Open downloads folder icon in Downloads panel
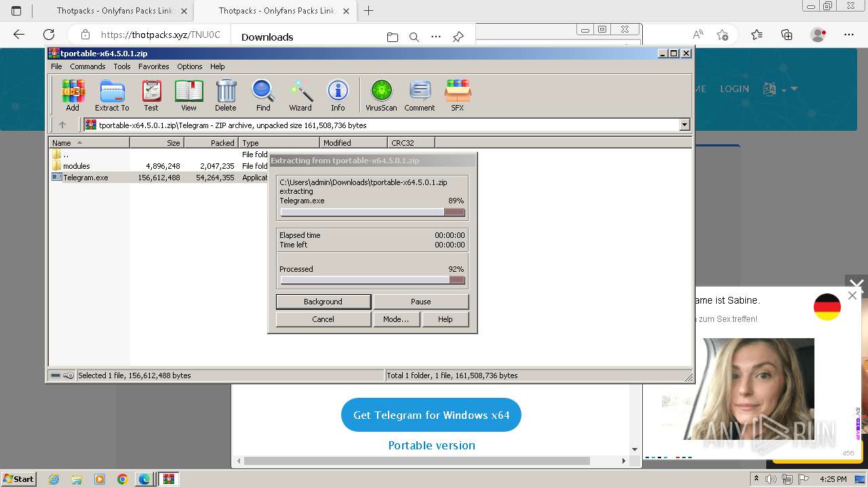Image resolution: width=868 pixels, height=488 pixels. [x=393, y=37]
